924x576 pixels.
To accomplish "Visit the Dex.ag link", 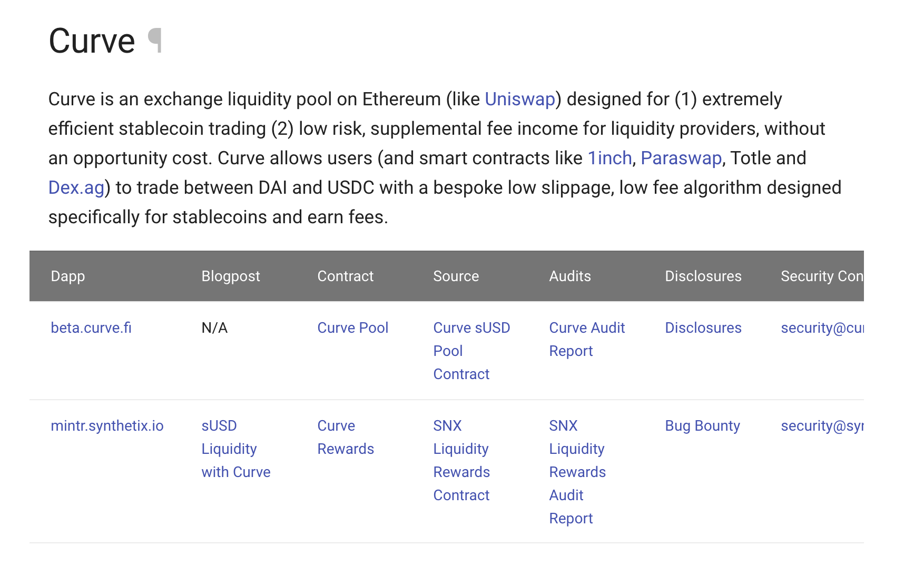I will [76, 187].
